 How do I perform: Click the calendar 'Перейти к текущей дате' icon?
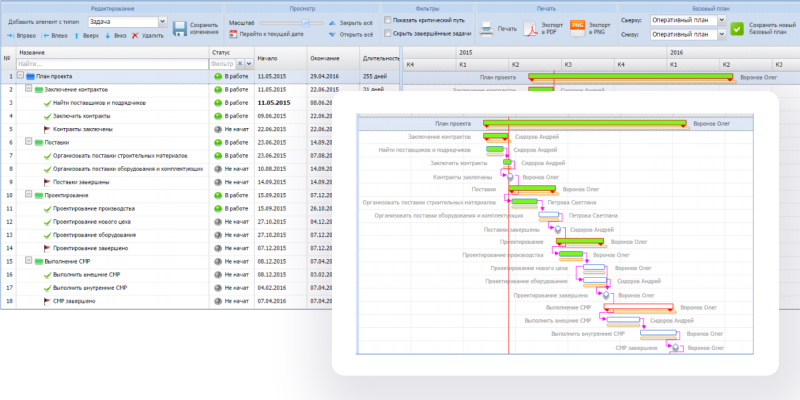click(x=233, y=34)
